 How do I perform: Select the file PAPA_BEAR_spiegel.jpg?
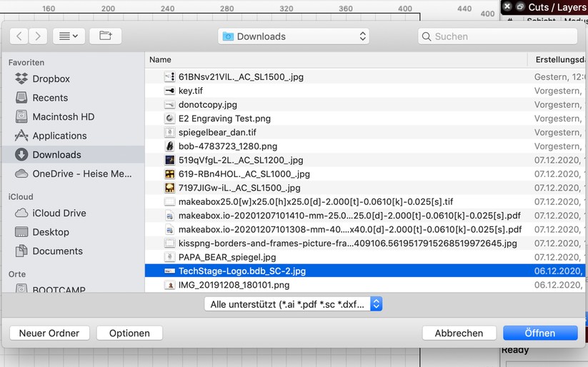[x=227, y=257]
